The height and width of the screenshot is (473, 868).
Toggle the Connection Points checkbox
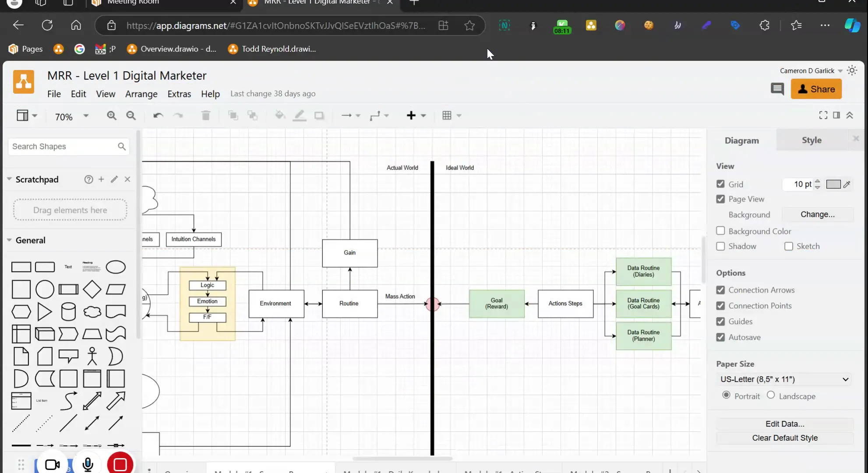(x=720, y=306)
